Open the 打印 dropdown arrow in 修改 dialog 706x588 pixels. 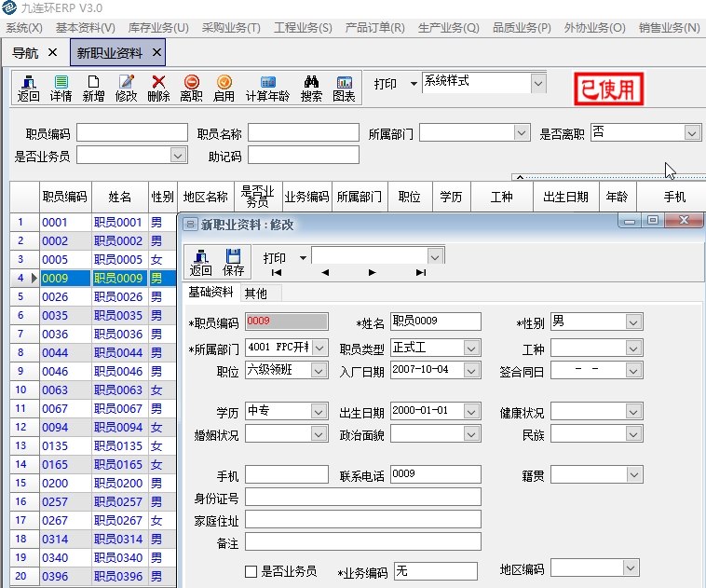pos(303,258)
